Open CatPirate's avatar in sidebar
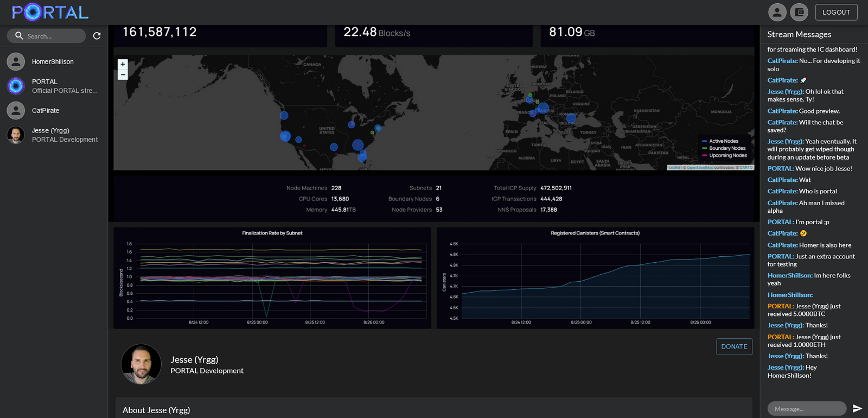This screenshot has height=418, width=868. tap(16, 110)
